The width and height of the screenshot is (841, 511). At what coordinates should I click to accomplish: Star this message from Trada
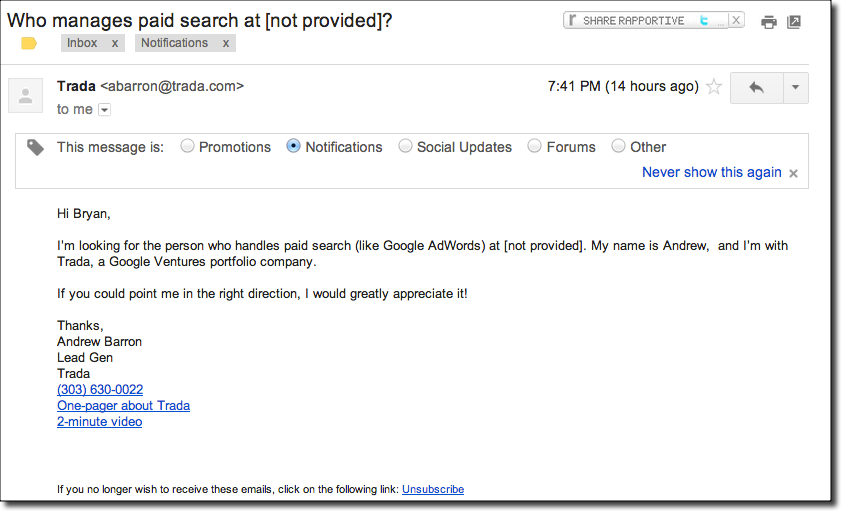click(714, 87)
